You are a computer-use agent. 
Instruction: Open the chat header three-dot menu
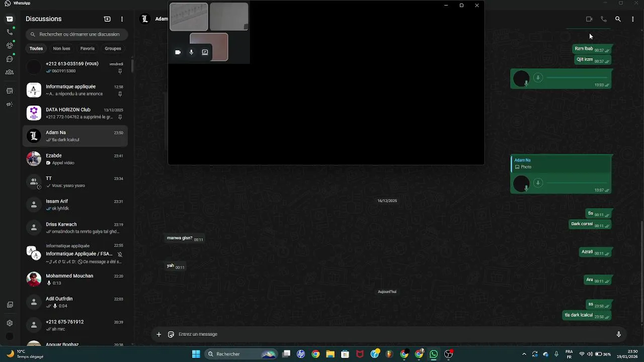[x=633, y=19]
